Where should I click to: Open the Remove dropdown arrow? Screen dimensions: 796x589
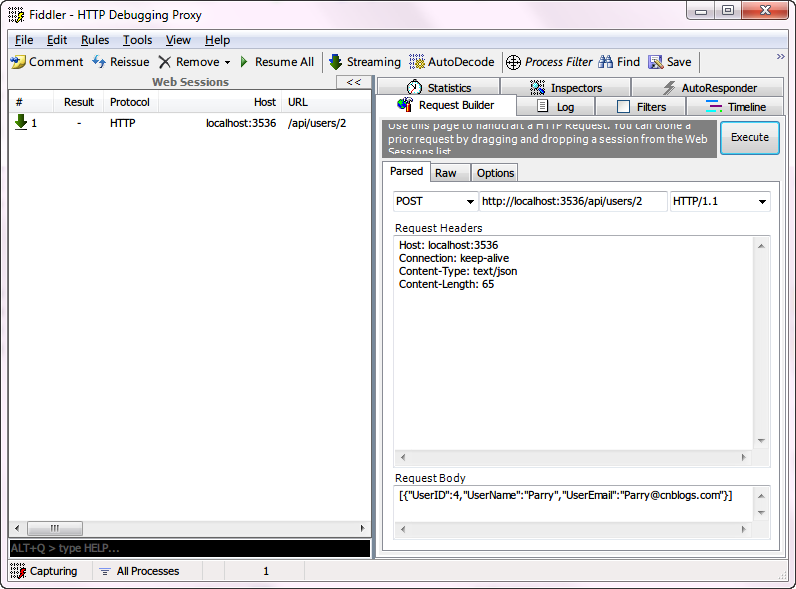[x=227, y=62]
